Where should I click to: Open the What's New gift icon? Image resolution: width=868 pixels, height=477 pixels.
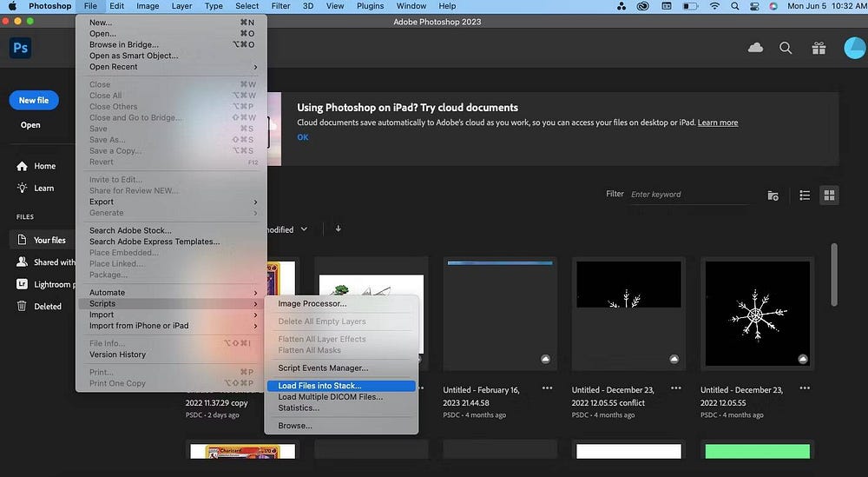pos(819,49)
